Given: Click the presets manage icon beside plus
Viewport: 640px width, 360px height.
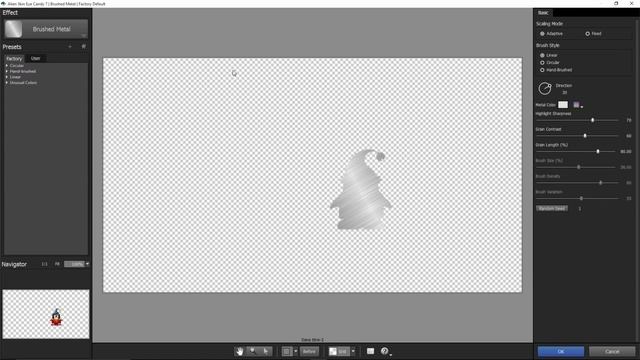Looking at the screenshot, I should (83, 47).
